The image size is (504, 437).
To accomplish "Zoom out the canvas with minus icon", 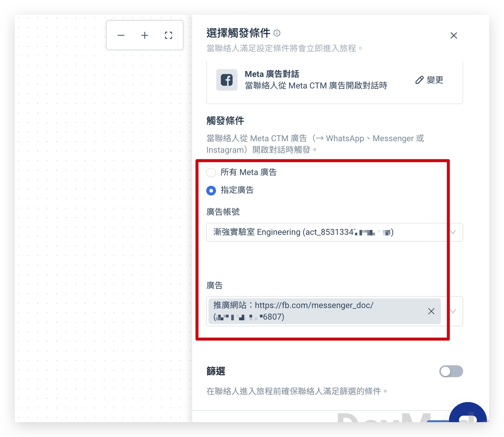I will (121, 35).
